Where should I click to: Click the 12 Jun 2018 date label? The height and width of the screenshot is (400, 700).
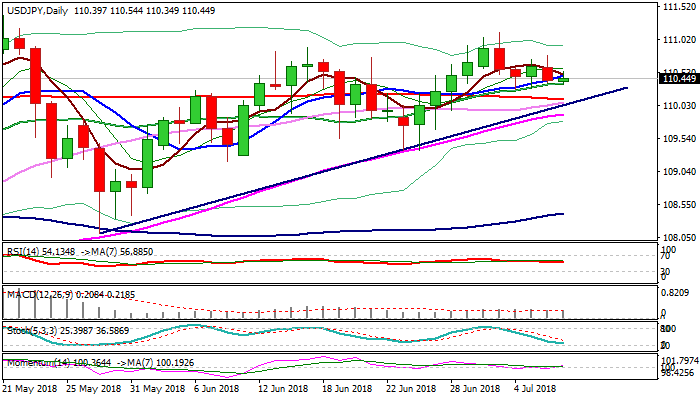point(284,386)
